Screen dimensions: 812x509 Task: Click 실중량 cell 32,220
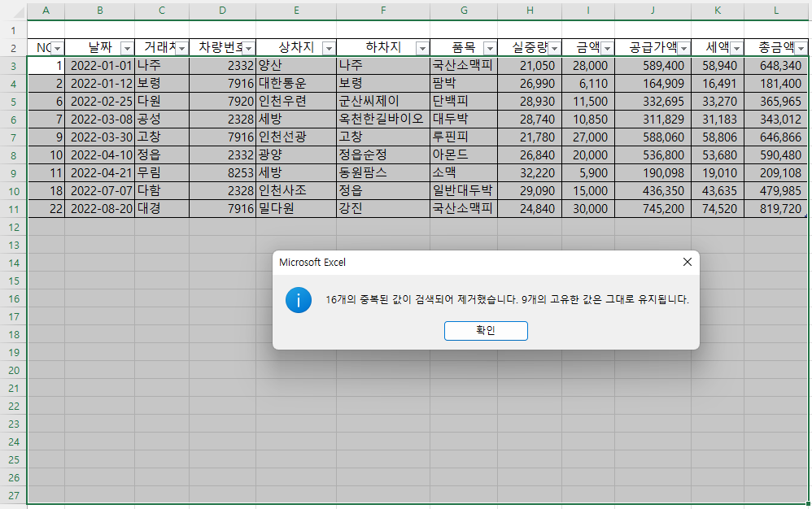coord(530,172)
